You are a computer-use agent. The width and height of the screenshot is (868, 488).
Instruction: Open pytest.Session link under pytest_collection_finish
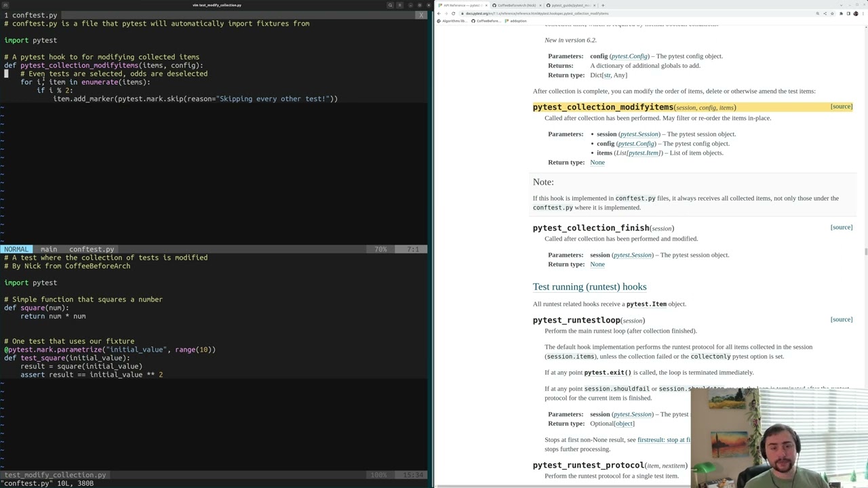pyautogui.click(x=632, y=255)
